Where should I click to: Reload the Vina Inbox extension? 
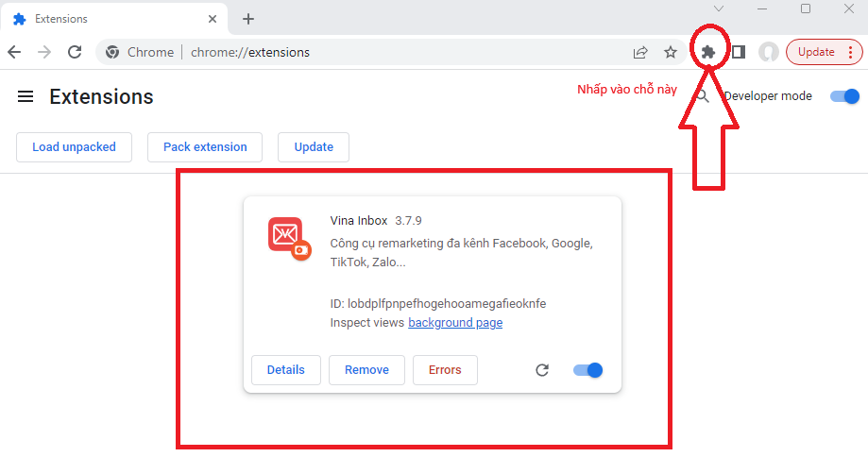pos(542,370)
